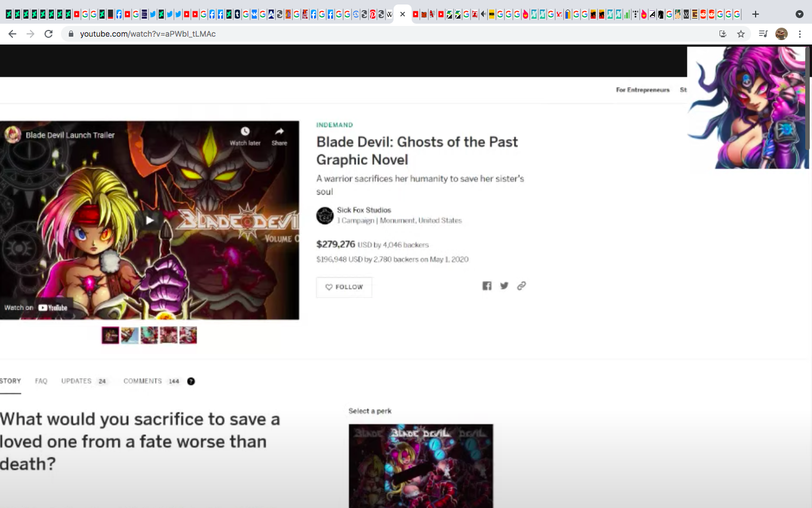Screen dimensions: 812x508
Task: Click the Share arrow on the video
Action: (279, 132)
